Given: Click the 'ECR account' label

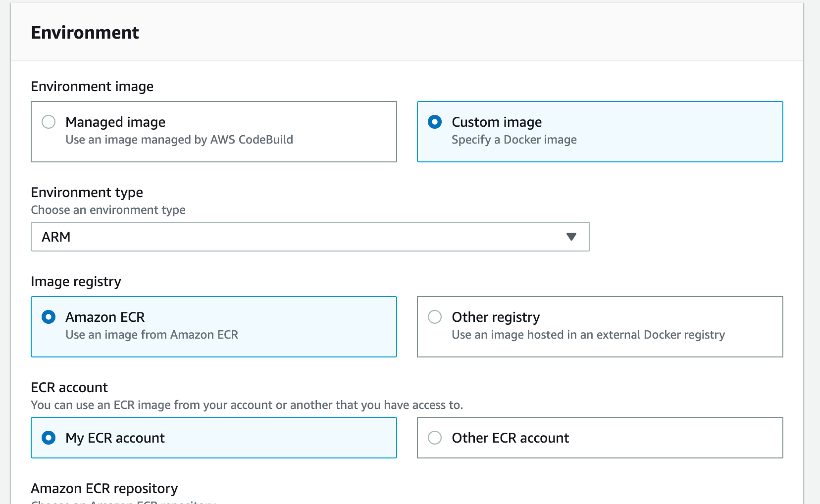Looking at the screenshot, I should coord(69,387).
